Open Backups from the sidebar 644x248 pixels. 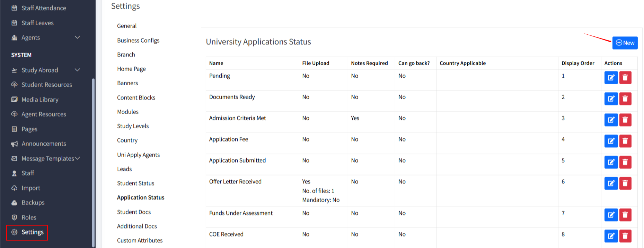33,203
